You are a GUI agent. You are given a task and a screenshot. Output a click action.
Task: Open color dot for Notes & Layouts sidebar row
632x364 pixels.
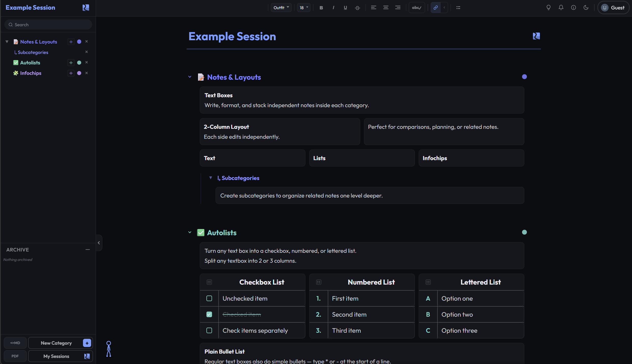click(79, 42)
